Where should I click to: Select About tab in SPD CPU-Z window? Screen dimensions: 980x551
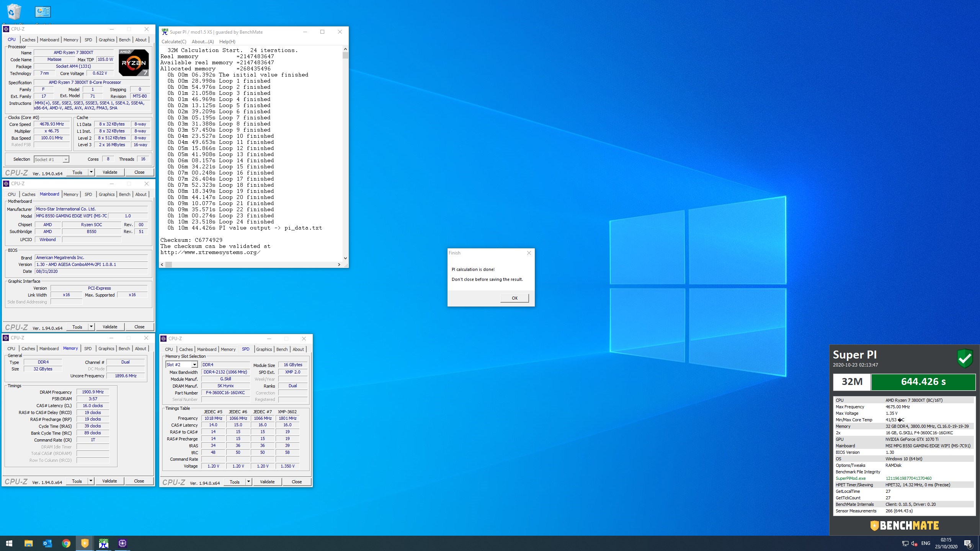pos(298,349)
